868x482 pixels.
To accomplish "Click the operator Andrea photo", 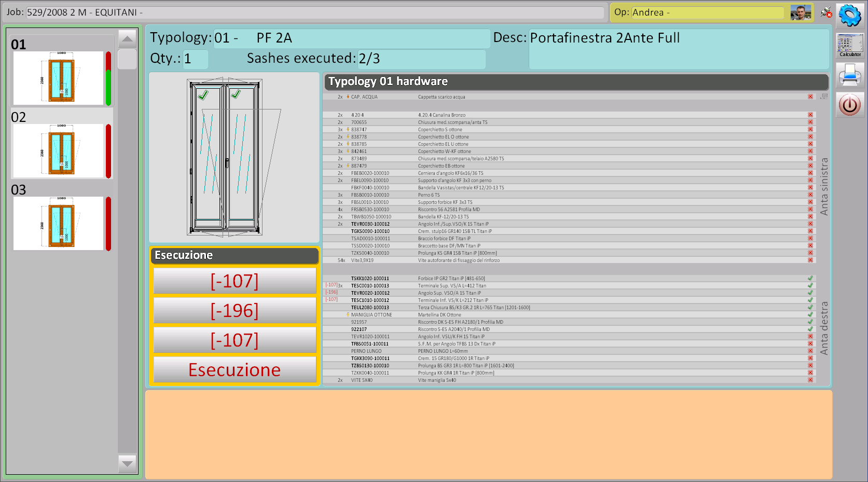I will [801, 12].
